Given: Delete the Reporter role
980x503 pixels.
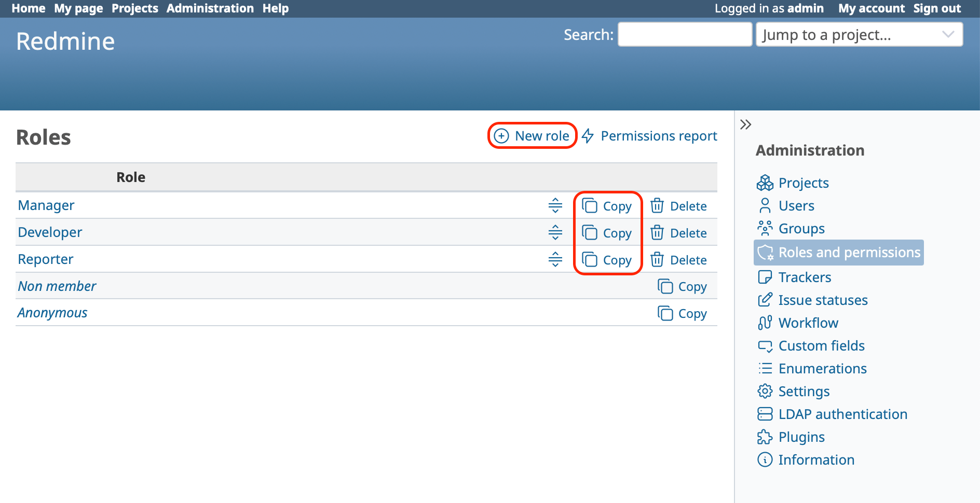Looking at the screenshot, I should (678, 260).
